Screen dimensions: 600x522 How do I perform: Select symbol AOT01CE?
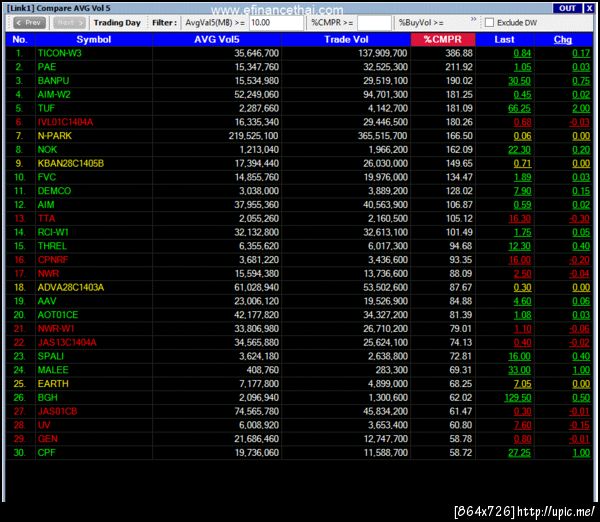coord(57,315)
